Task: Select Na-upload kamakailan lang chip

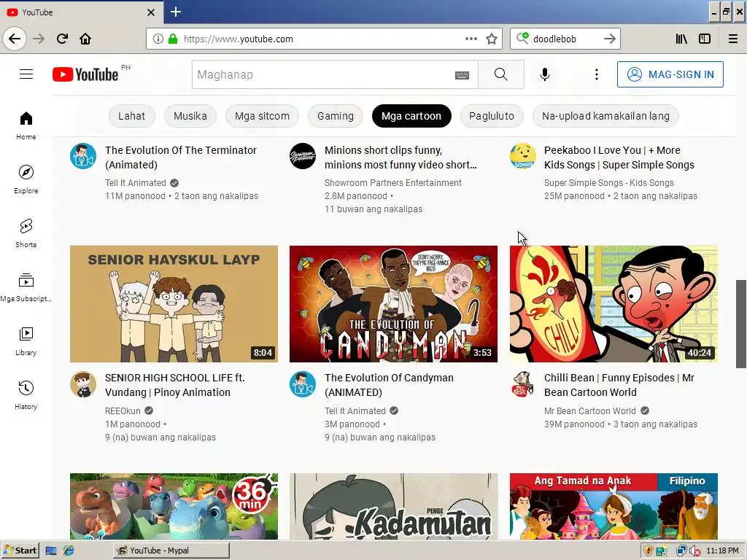Action: tap(605, 116)
